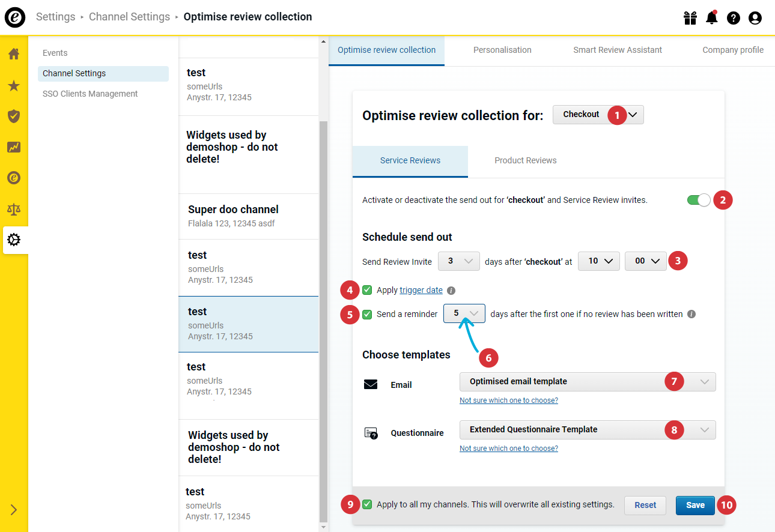The image size is (775, 532).
Task: Click the trigger date info icon
Action: pos(451,291)
